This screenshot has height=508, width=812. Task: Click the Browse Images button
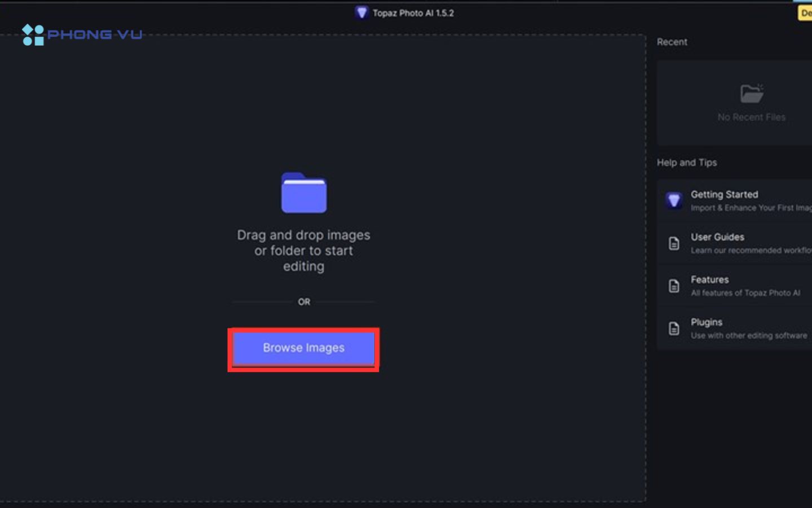pos(303,348)
